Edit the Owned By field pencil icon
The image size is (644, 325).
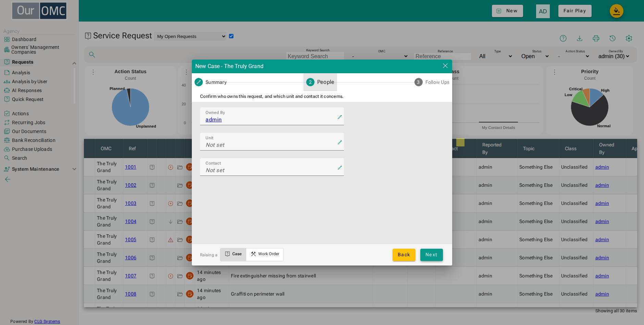pos(340,117)
